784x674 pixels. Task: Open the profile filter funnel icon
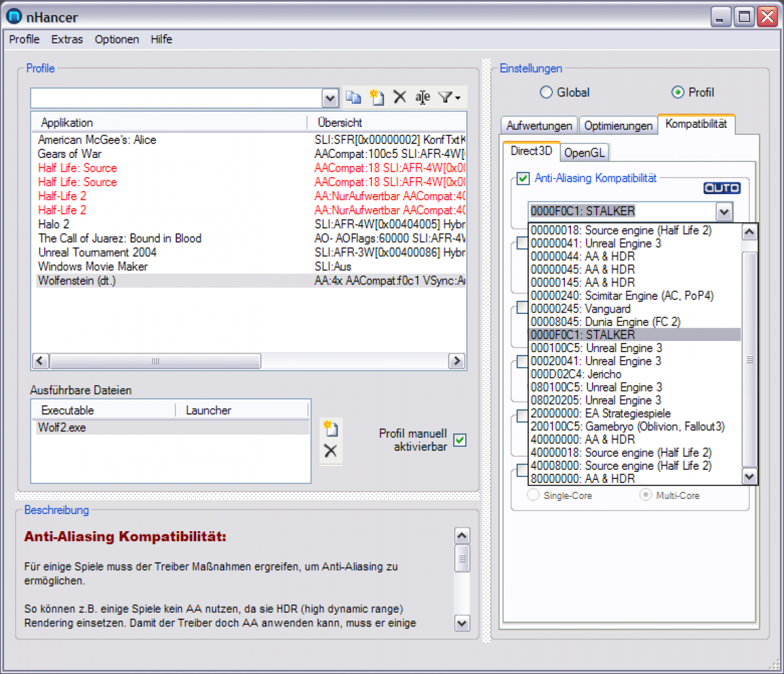(449, 97)
